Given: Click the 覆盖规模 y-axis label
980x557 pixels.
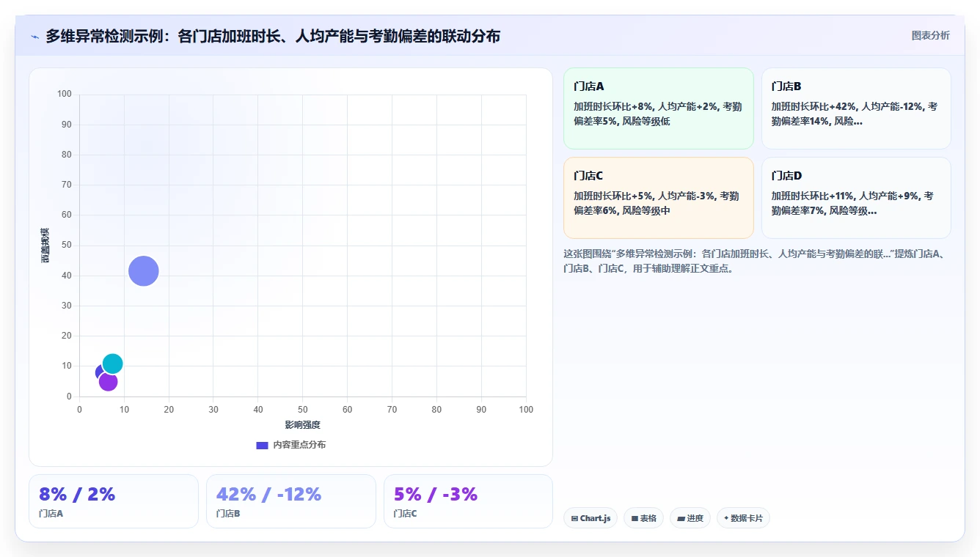Looking at the screenshot, I should pyautogui.click(x=45, y=246).
